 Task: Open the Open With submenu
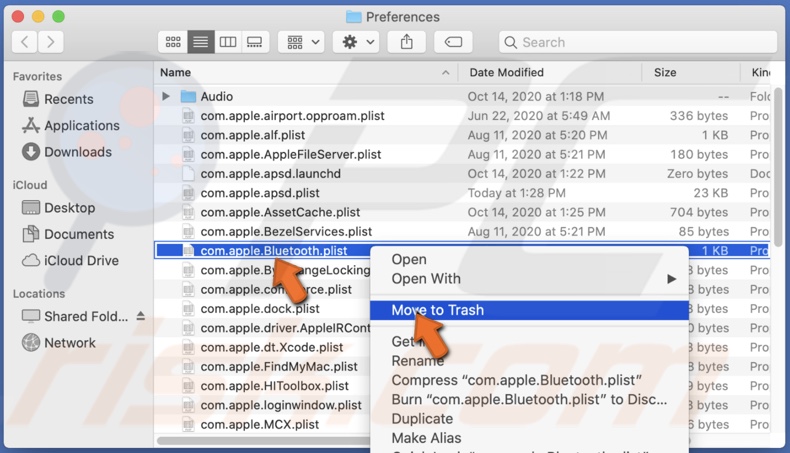point(530,279)
